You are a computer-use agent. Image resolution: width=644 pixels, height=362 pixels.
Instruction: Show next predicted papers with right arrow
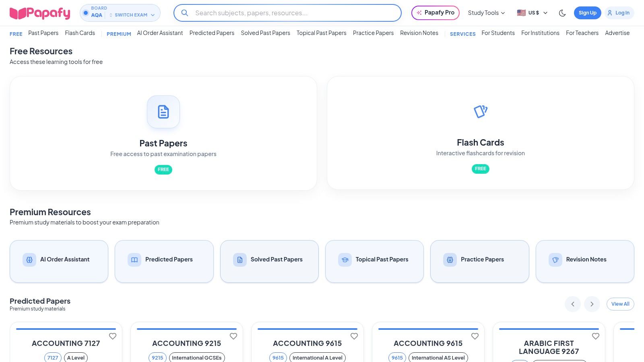coord(592,304)
